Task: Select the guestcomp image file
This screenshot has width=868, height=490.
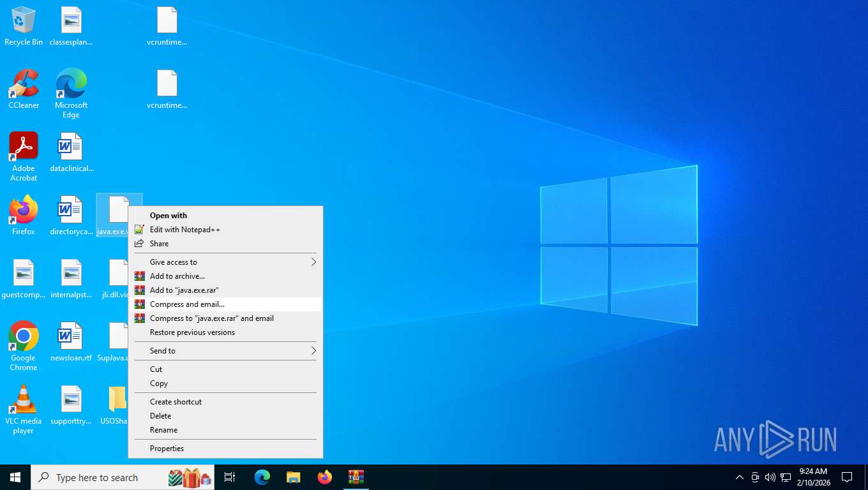Action: (x=24, y=279)
